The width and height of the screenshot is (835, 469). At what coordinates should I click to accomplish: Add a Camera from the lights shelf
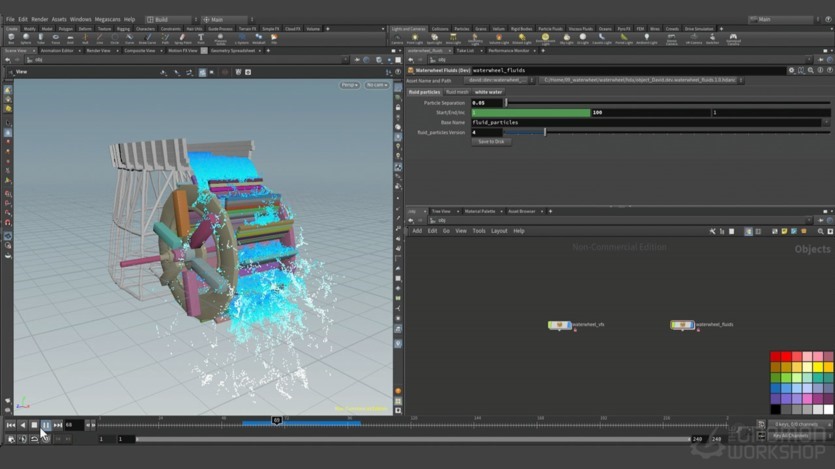tap(397, 38)
